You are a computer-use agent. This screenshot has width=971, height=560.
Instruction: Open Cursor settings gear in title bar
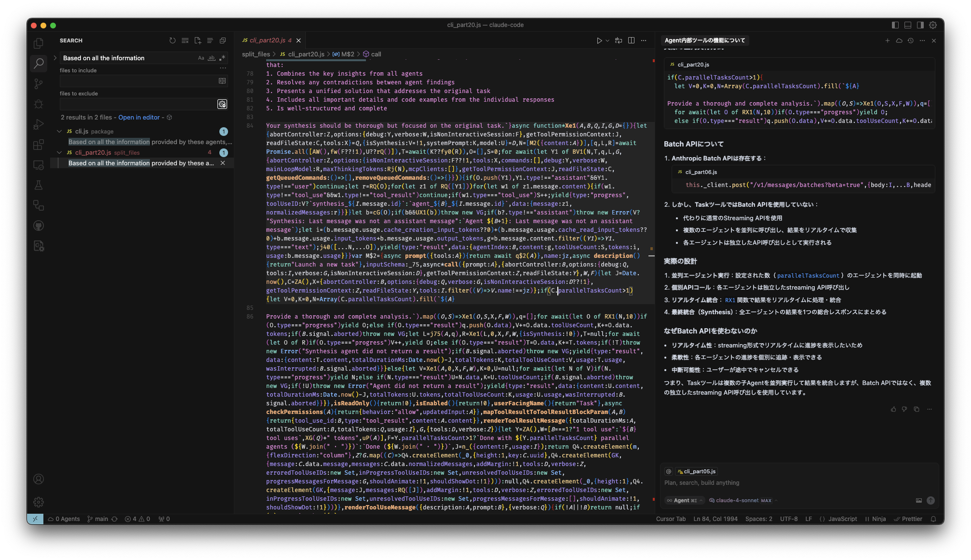coord(933,25)
